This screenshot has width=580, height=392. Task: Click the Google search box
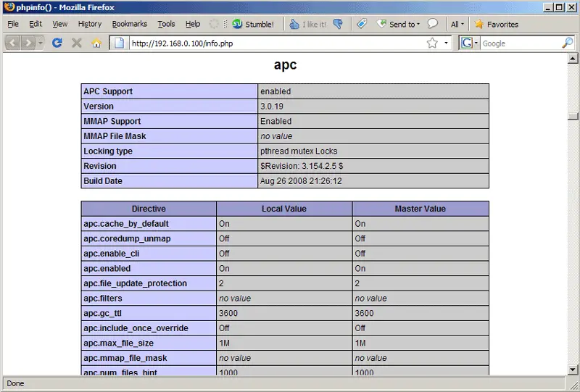[521, 43]
